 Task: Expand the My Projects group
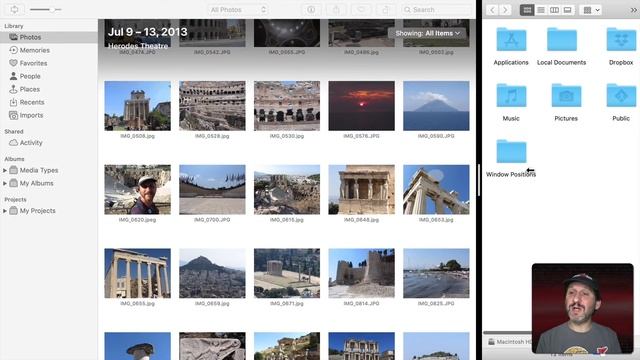tap(4, 211)
